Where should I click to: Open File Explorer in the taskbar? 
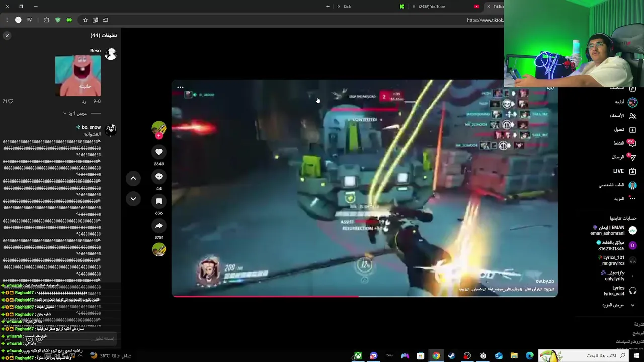pos(514,356)
